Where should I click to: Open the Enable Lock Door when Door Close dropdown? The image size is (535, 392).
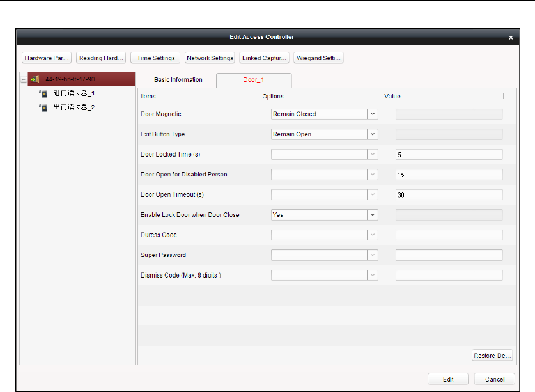(373, 215)
